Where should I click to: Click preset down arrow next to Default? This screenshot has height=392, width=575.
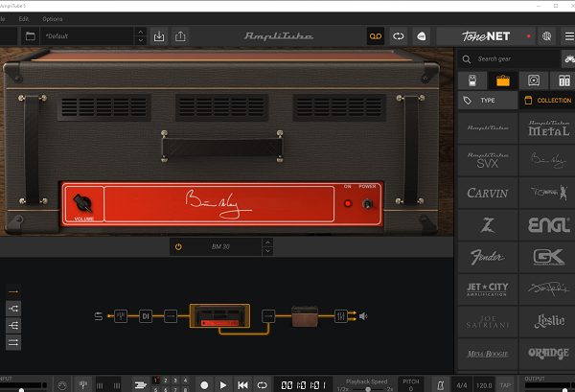click(141, 40)
